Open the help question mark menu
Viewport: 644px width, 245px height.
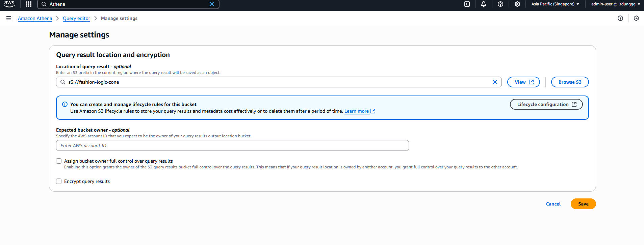500,4
